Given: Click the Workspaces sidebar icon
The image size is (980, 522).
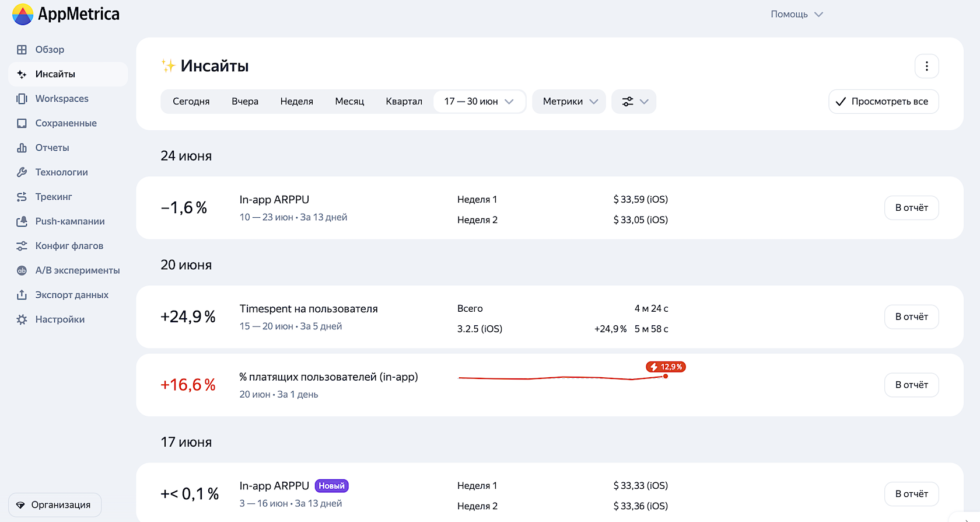Looking at the screenshot, I should click(22, 99).
